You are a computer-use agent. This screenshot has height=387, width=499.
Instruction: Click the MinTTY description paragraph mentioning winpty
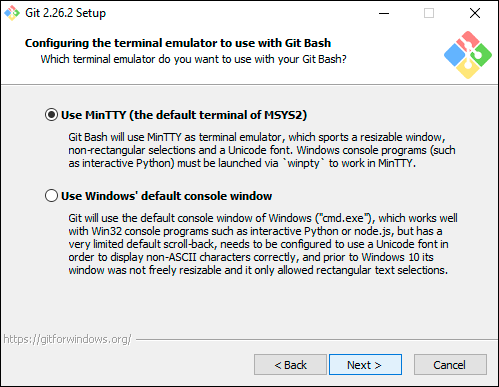262,150
